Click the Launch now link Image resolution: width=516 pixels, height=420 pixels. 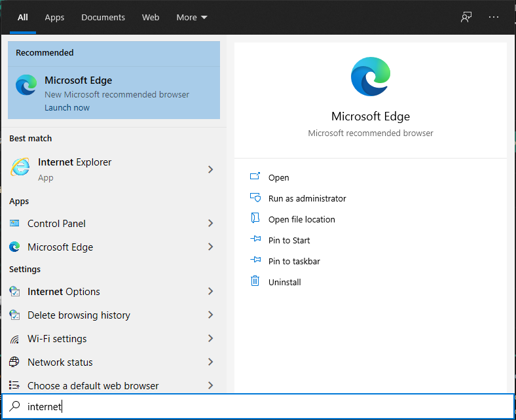(x=67, y=108)
